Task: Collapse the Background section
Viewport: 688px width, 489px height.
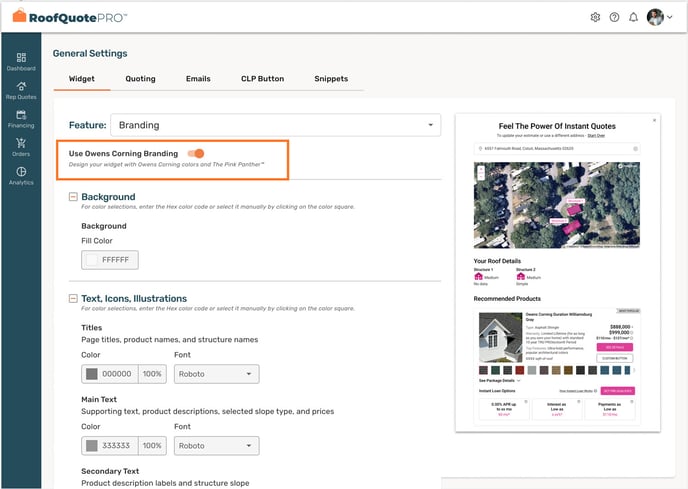Action: point(73,197)
